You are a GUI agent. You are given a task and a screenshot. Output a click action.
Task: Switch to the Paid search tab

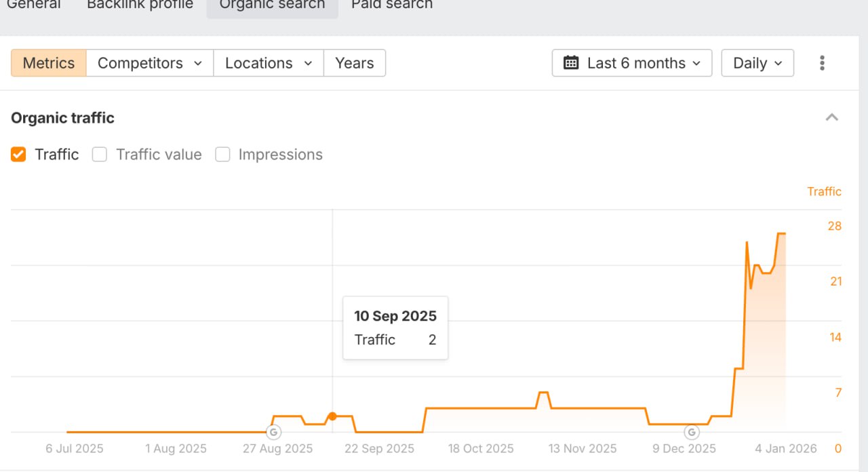point(392,5)
